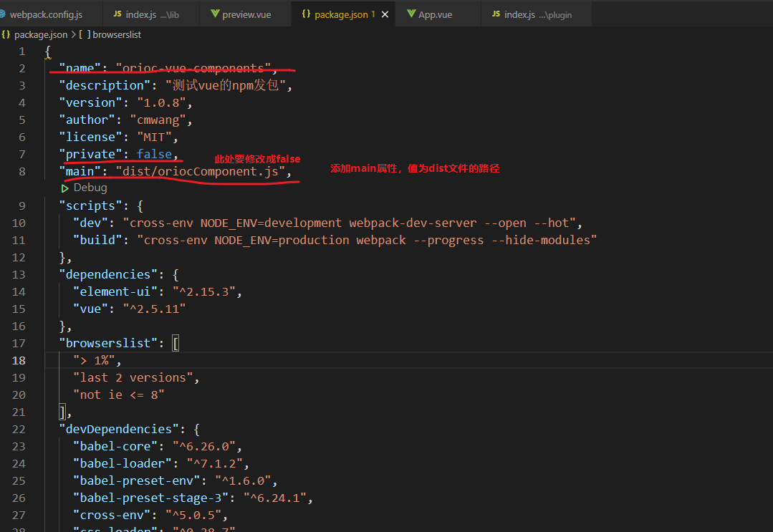
Task: Click the "> 1%" browserslist entry
Action: pos(94,361)
